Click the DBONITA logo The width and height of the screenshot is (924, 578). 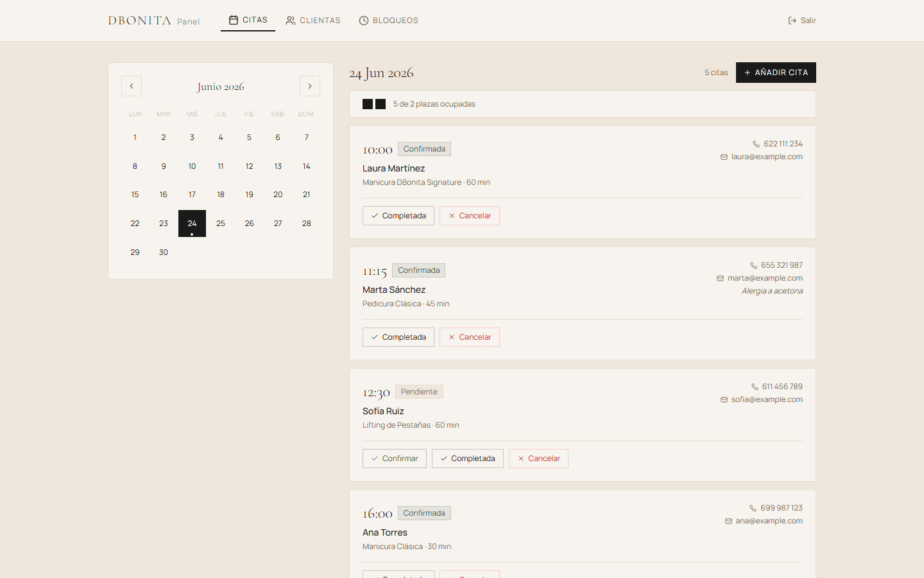pos(139,21)
